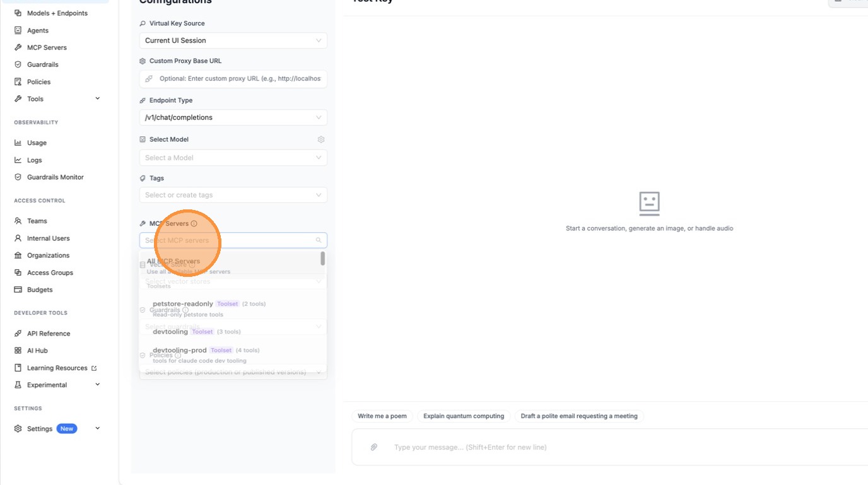Viewport: 868px width, 485px height.
Task: Open Models + Endpoints in sidebar
Action: click(57, 13)
